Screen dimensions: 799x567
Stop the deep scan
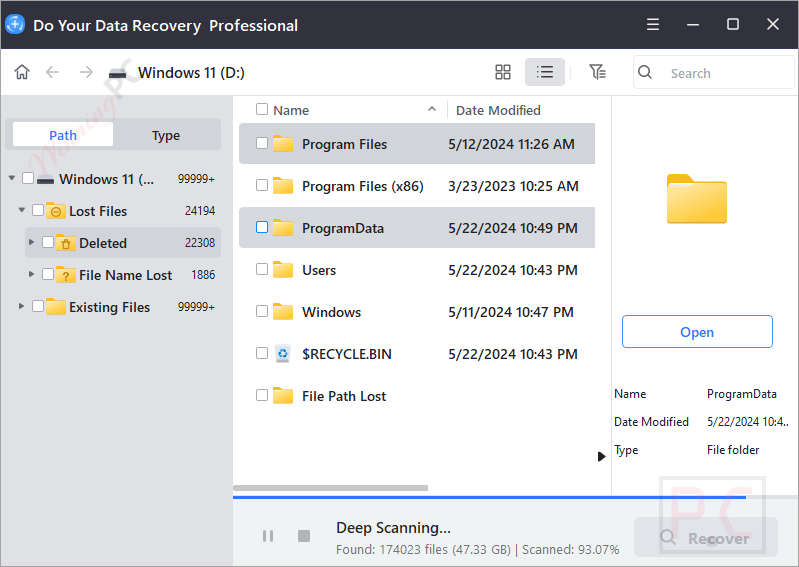click(304, 536)
